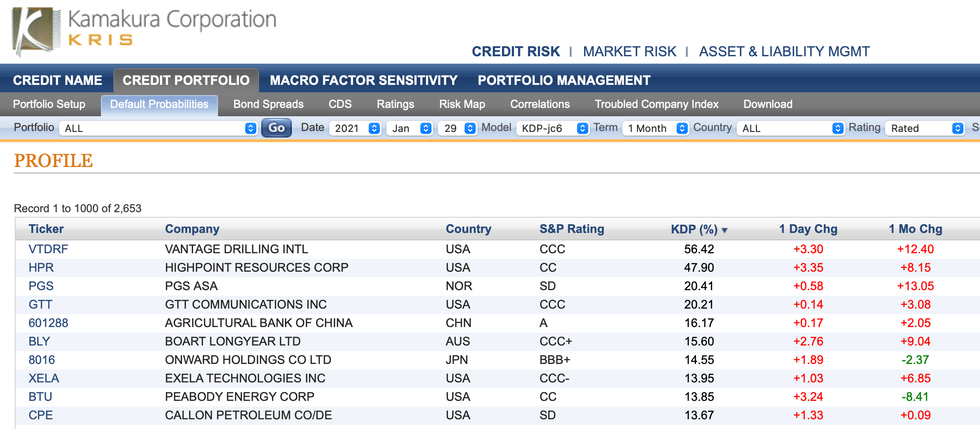Open the Term 1 Month dropdown
Screen dimensions: 980x429
click(x=655, y=128)
